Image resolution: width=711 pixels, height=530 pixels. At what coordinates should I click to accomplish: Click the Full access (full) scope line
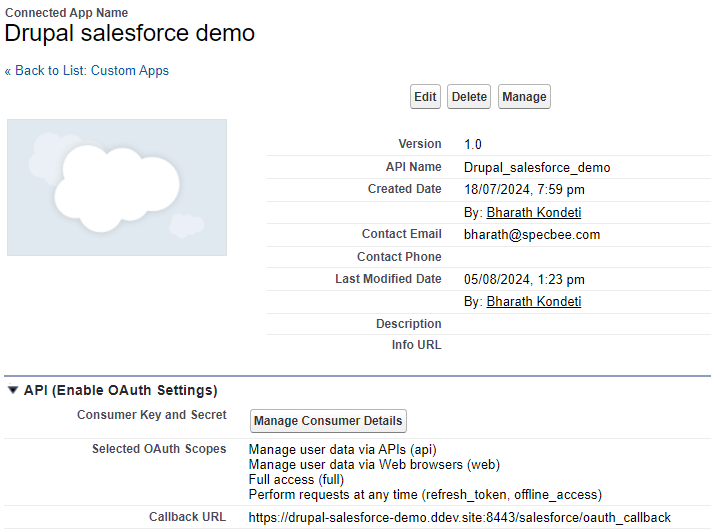click(x=296, y=480)
